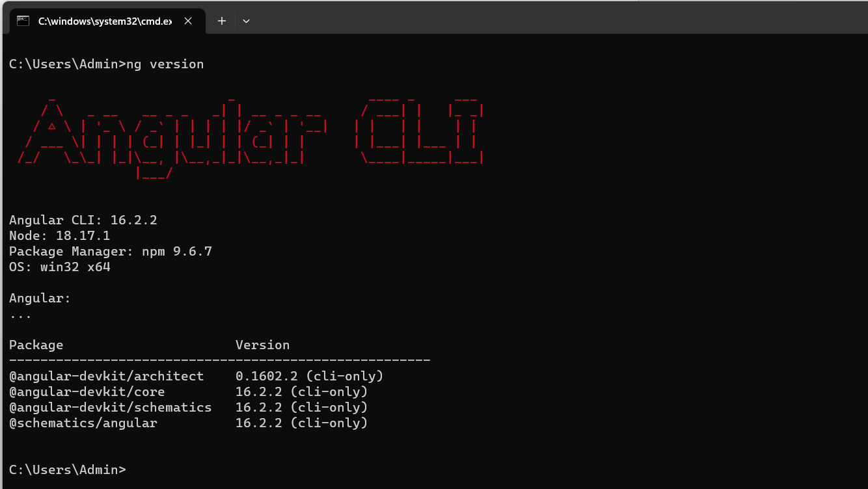Click the 'Angular:' label line
Screen dimensions: 868x489
coord(40,298)
